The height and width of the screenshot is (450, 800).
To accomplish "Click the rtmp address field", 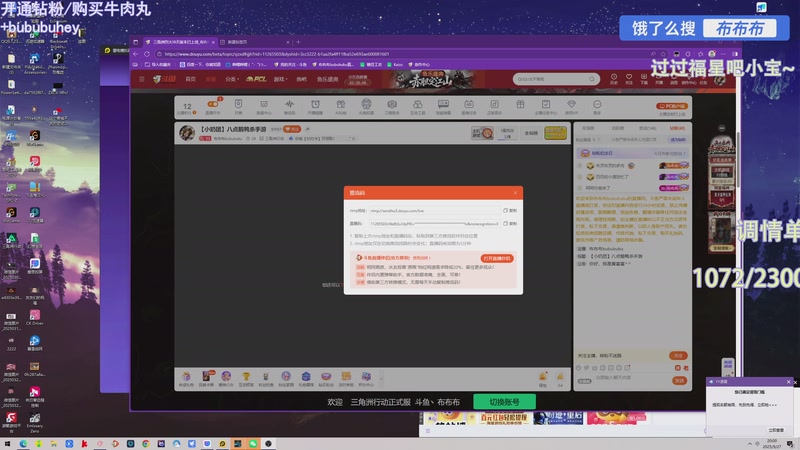I will [x=435, y=210].
